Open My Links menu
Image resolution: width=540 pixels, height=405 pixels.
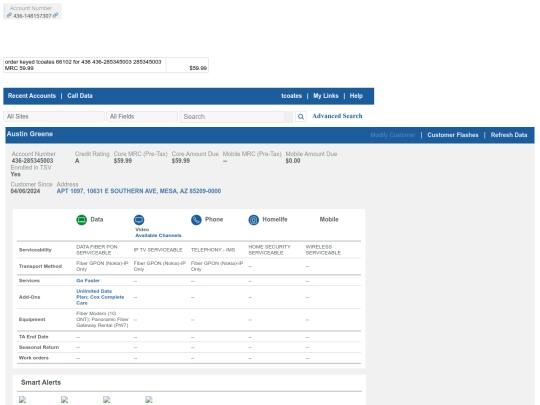pos(326,96)
